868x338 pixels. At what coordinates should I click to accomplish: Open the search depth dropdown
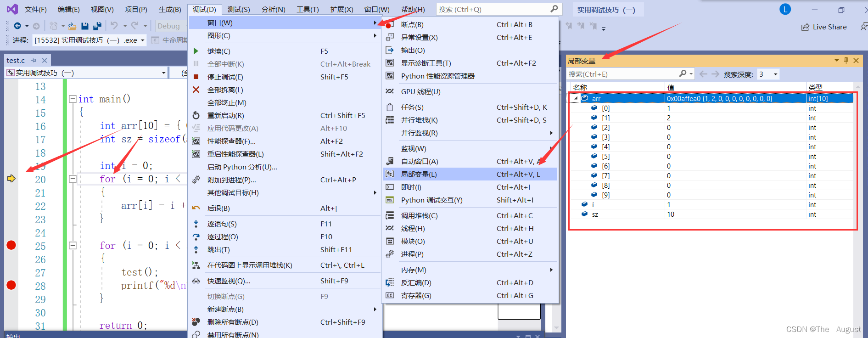[x=776, y=74]
